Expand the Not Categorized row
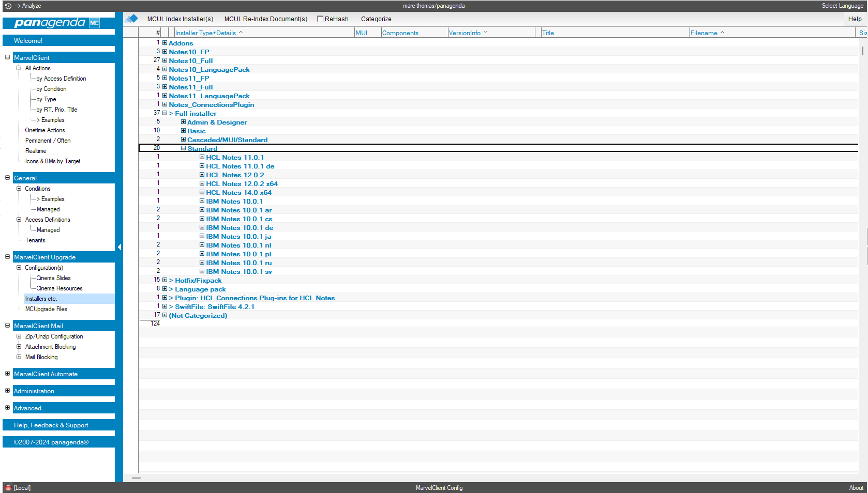868x493 pixels. [x=164, y=315]
